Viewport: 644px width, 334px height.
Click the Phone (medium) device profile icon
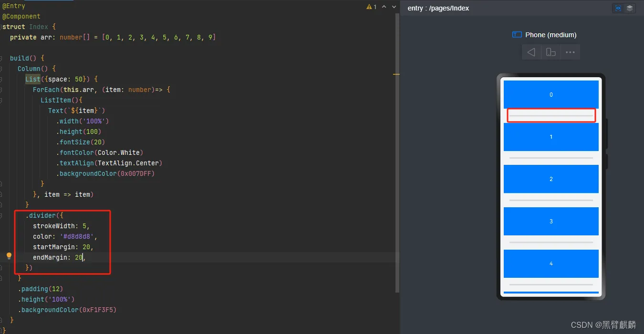517,35
